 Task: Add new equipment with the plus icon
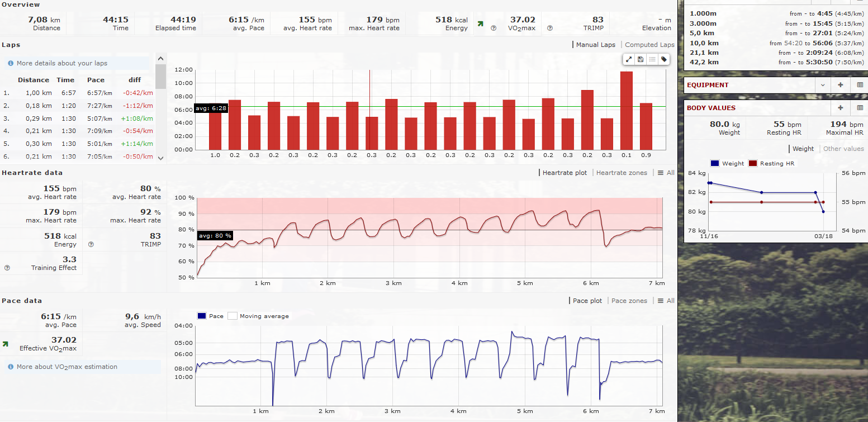841,85
